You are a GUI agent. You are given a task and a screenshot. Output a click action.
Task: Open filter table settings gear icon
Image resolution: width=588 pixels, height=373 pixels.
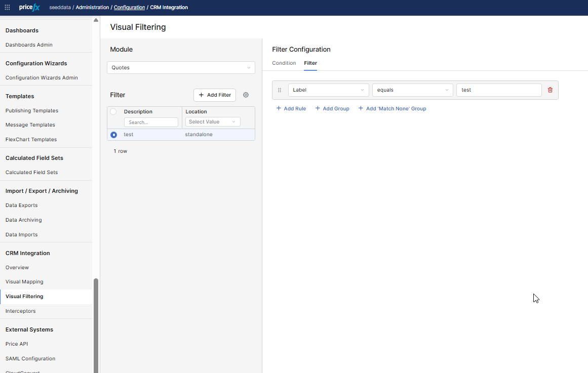[x=246, y=95]
